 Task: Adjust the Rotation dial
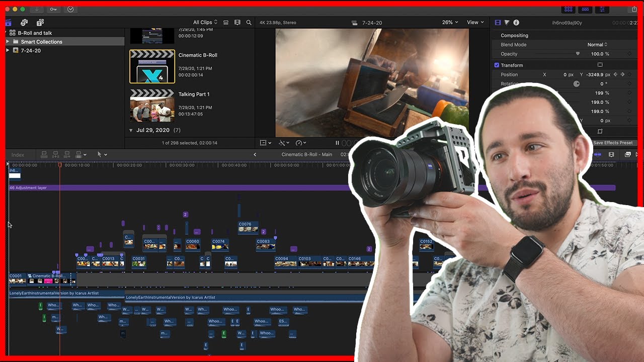tap(577, 83)
